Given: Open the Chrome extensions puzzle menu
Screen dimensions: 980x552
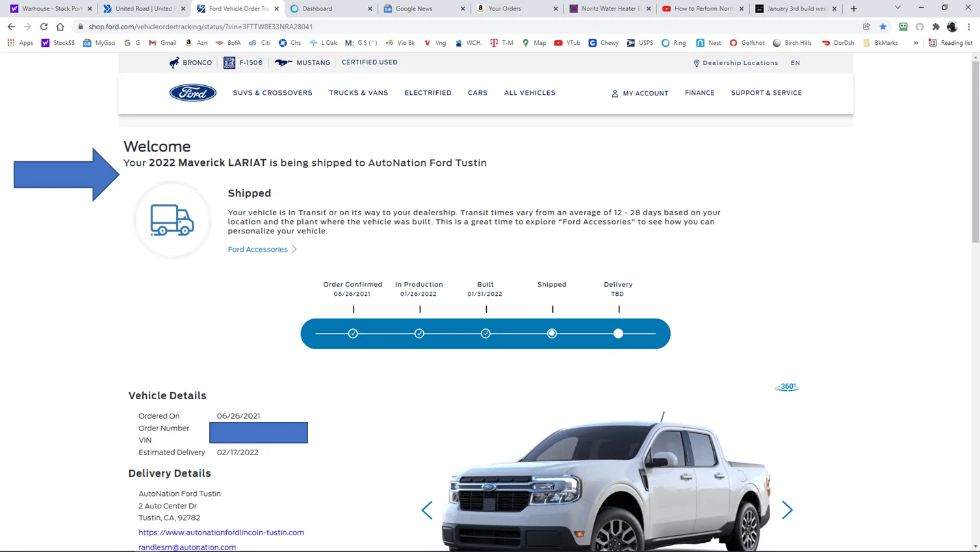Looking at the screenshot, I should (936, 27).
